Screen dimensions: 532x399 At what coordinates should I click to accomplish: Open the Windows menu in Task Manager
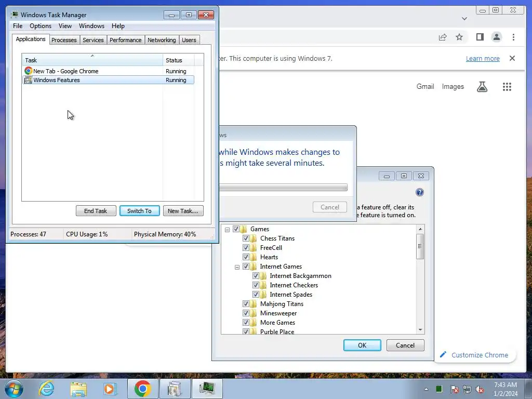coord(91,26)
